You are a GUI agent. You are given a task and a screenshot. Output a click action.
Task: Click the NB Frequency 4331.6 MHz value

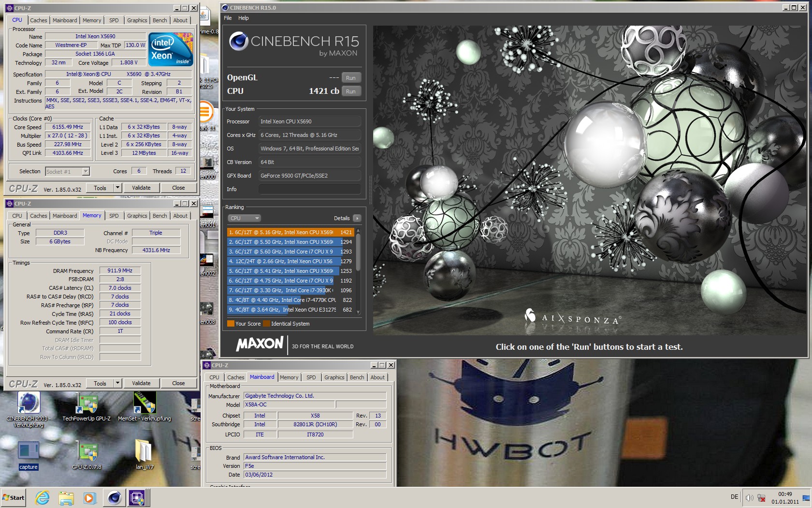pyautogui.click(x=156, y=250)
